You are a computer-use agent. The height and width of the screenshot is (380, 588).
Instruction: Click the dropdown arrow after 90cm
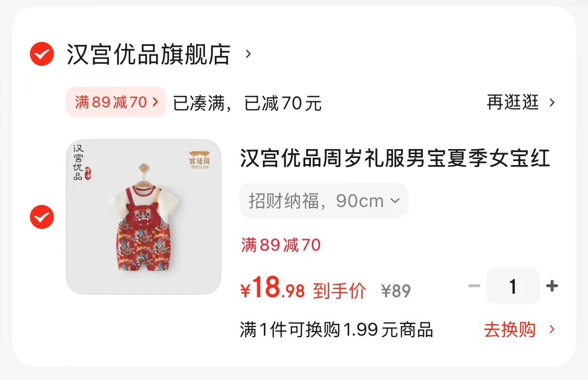[395, 201]
